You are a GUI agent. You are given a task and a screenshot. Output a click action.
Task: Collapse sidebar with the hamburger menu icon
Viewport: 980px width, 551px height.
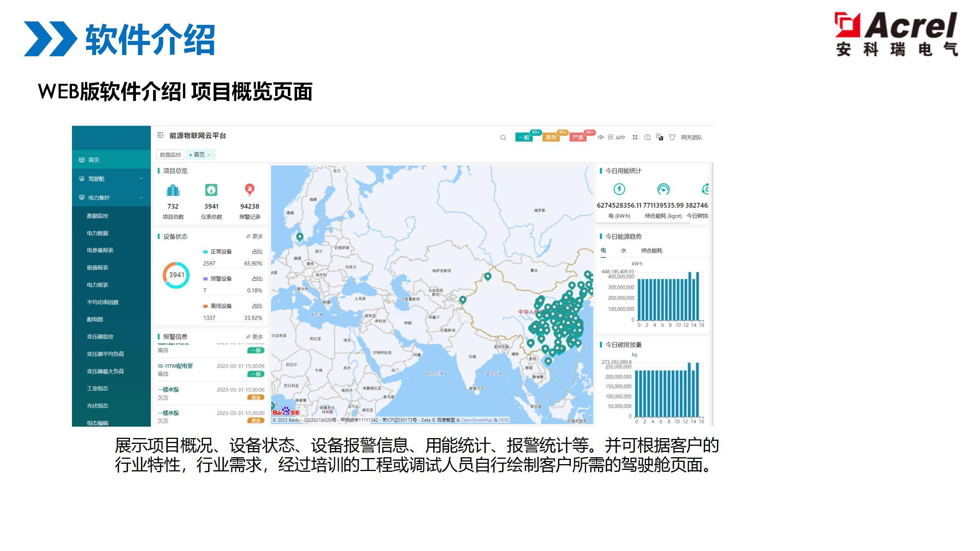click(160, 135)
